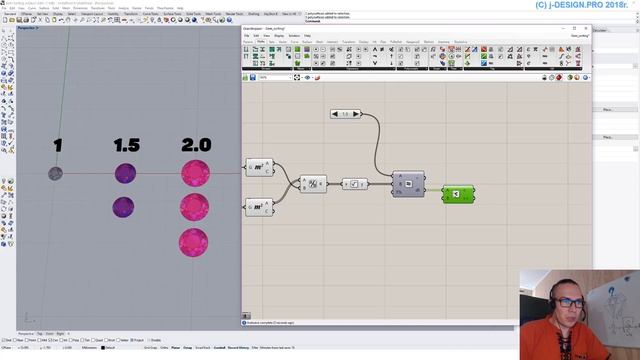Open the Millimeters units field in status bar
The image size is (640, 360).
[x=89, y=348]
